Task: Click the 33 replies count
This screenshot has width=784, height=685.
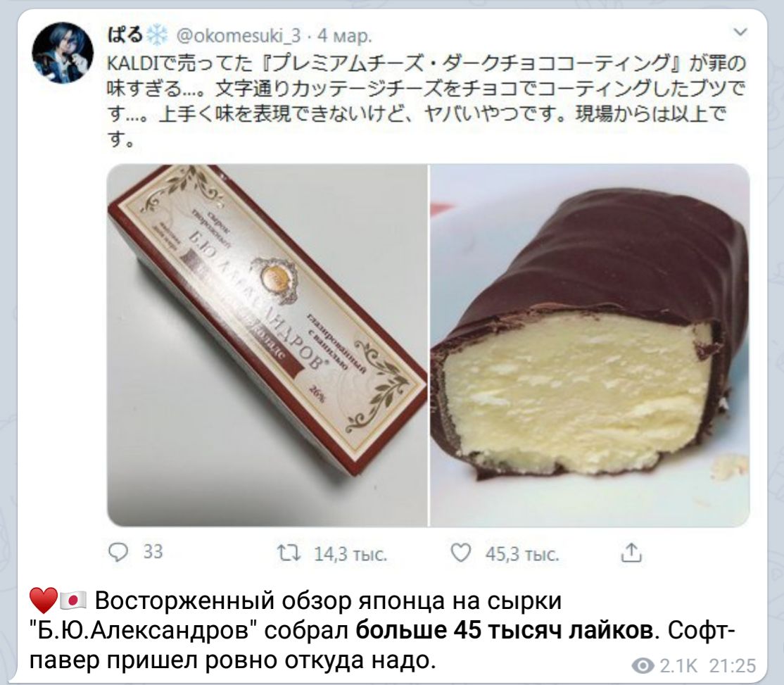Action: [153, 552]
